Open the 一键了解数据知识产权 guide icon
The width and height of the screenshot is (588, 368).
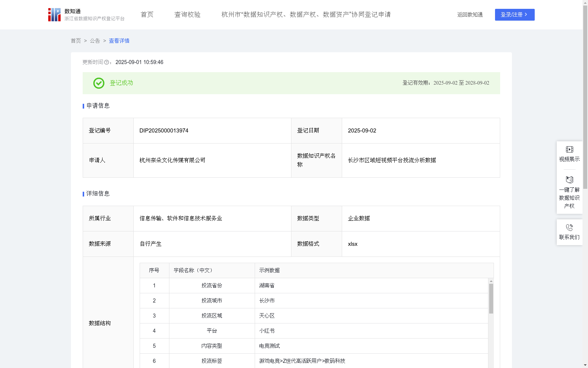(x=569, y=180)
